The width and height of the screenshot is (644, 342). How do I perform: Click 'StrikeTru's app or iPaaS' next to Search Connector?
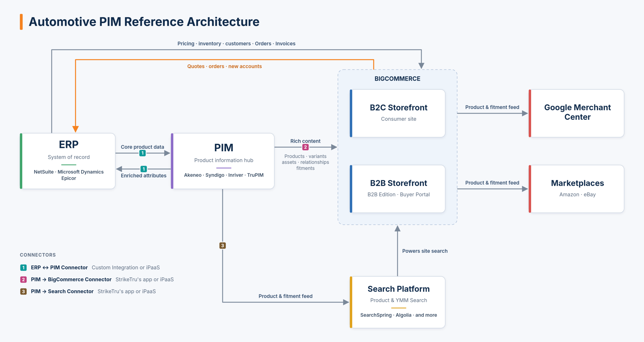coord(127,291)
